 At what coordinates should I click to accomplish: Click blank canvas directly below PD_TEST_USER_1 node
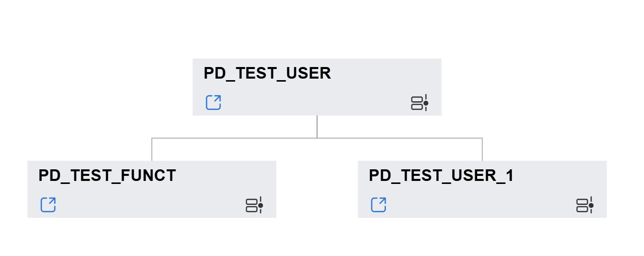tap(482, 237)
